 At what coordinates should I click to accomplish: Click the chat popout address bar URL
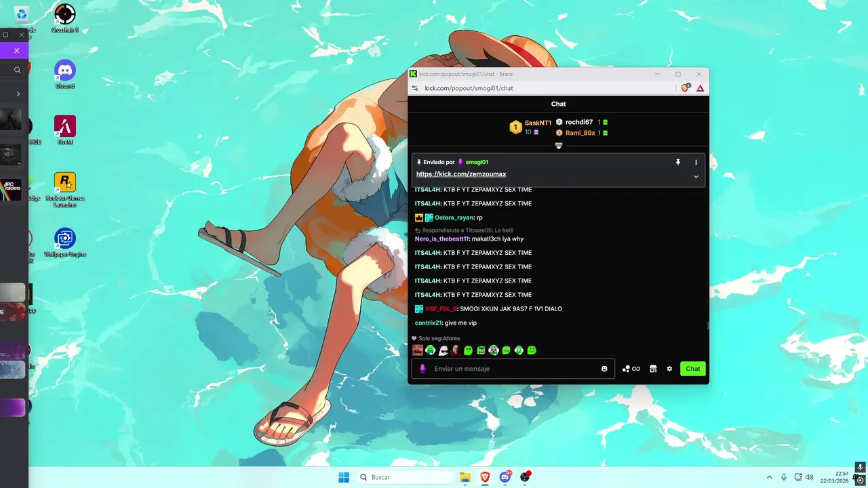[x=469, y=88]
